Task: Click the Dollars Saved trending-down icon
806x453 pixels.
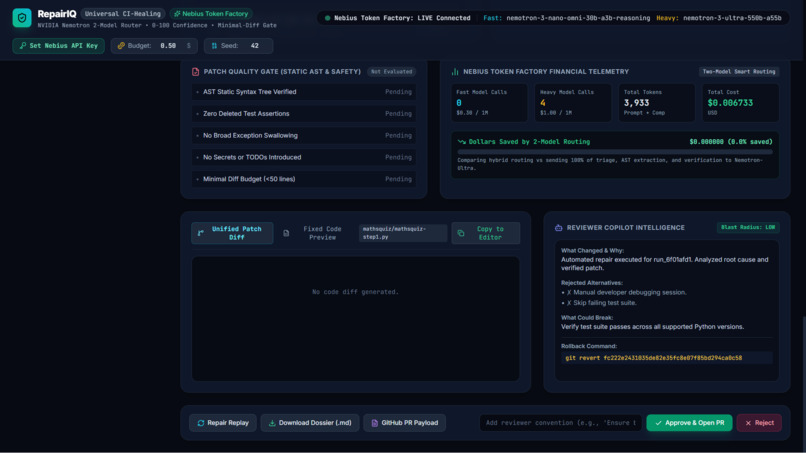Action: click(x=462, y=142)
